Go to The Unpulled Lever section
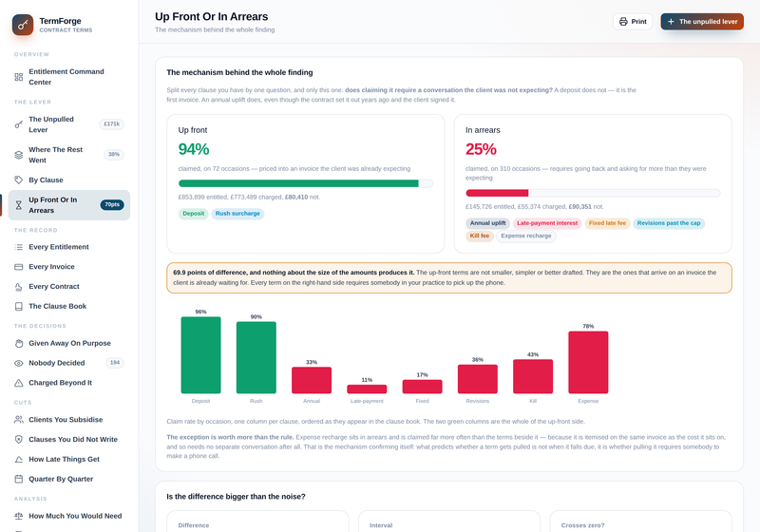 click(68, 124)
